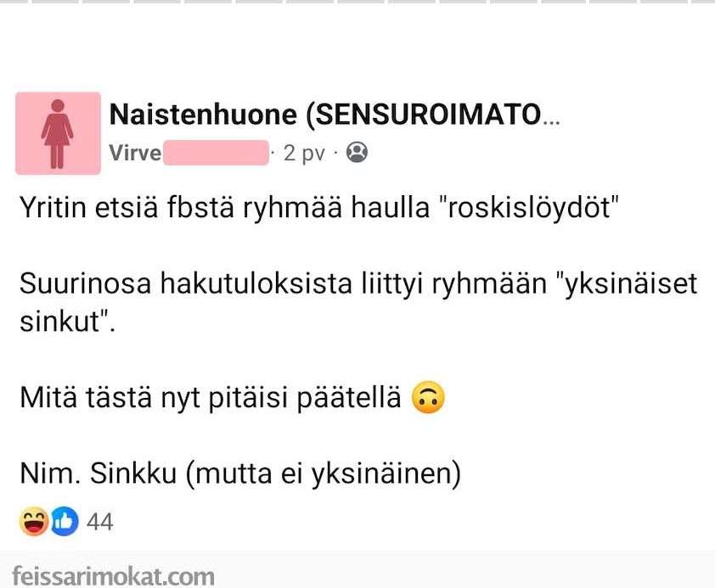715x588 pixels.
Task: Click the blue thumbs-up Like reaction icon
Action: click(65, 522)
